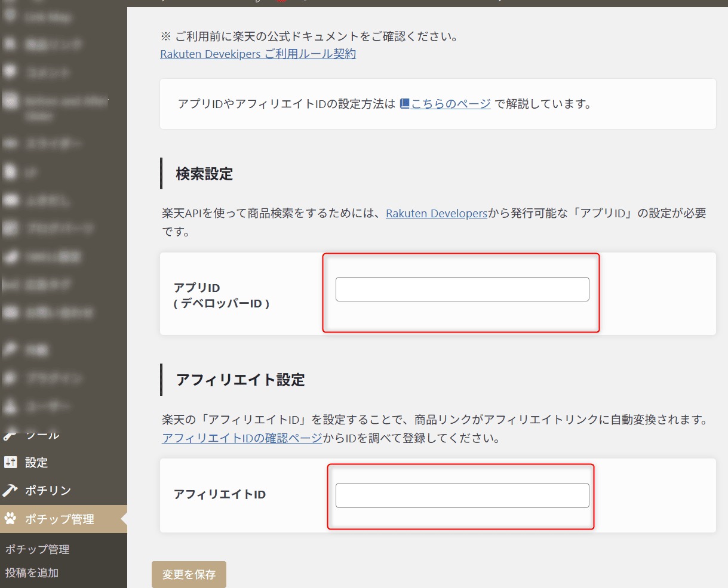Visit the アフィリエイトIDの確認ページ link
Viewport: 728px width, 588px height.
click(242, 438)
